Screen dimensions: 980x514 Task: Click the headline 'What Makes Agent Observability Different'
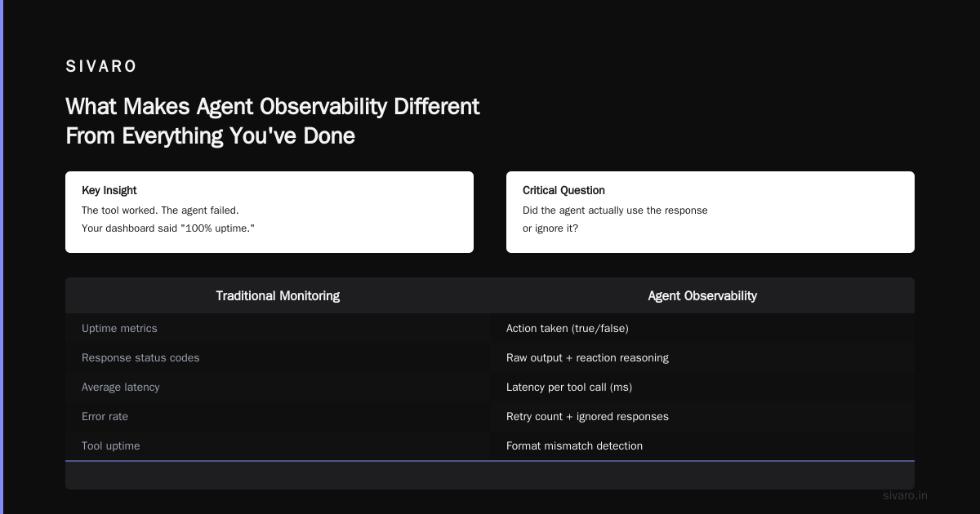pos(273,107)
